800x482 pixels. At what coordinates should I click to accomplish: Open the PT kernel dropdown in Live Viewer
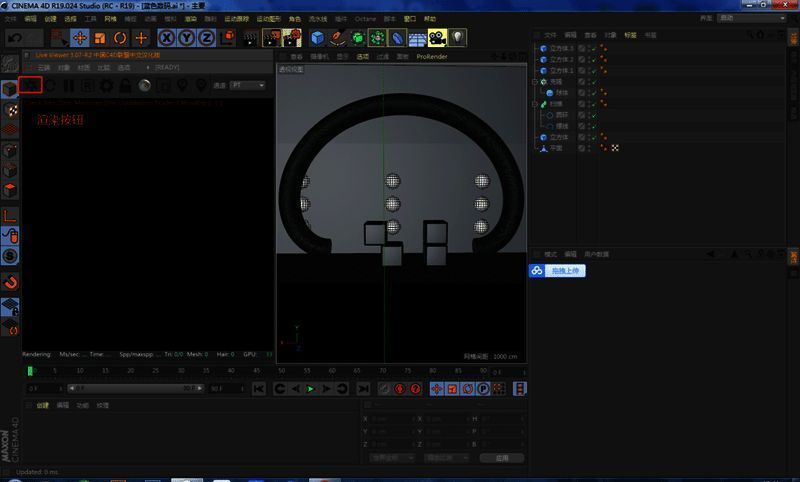[x=248, y=85]
